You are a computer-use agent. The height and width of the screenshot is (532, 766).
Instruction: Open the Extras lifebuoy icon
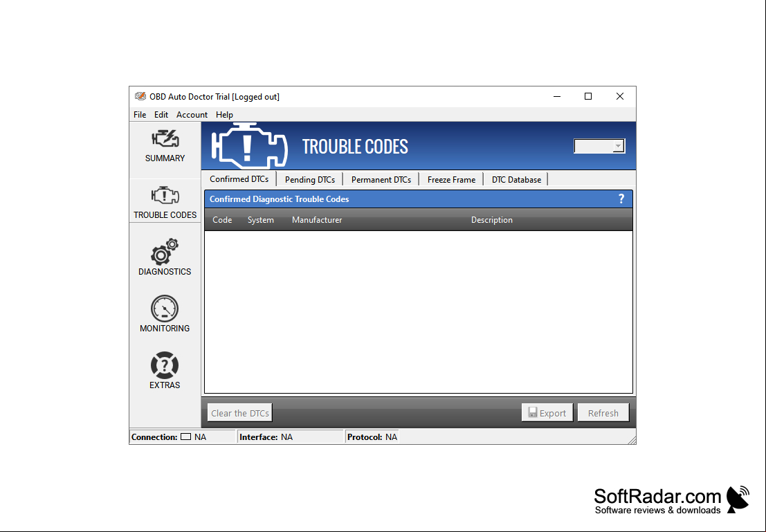click(165, 365)
